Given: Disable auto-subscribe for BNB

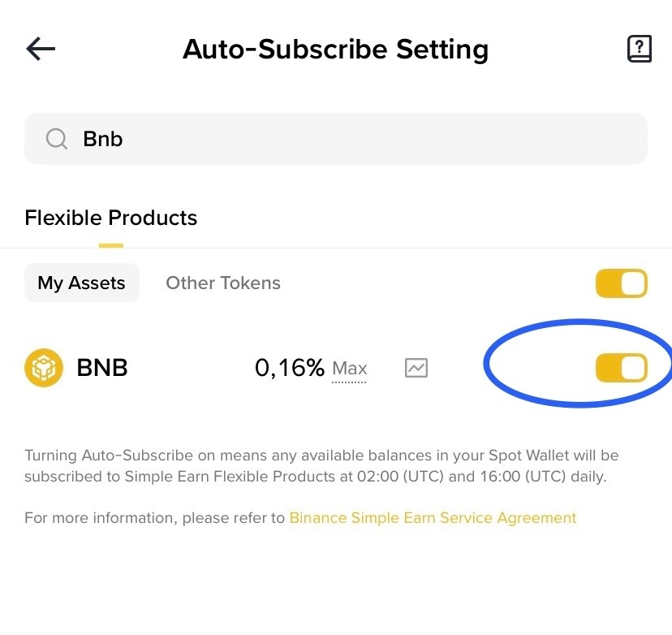Looking at the screenshot, I should (x=621, y=368).
